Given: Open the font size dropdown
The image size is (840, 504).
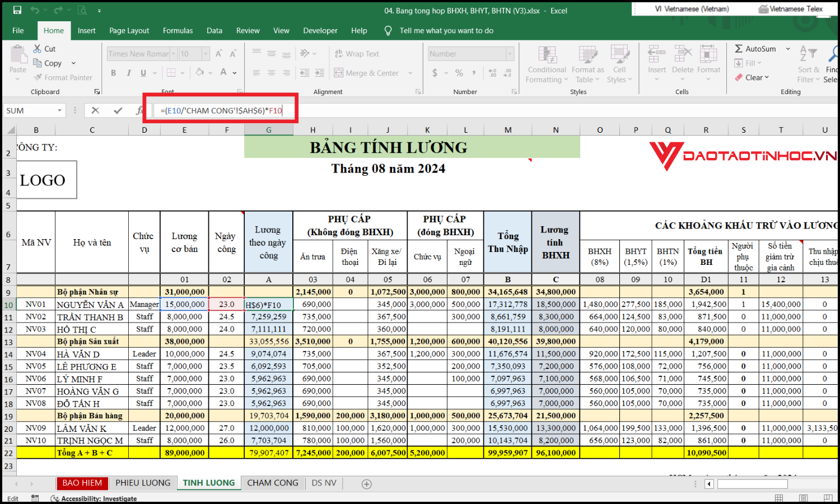Looking at the screenshot, I should click(x=206, y=54).
